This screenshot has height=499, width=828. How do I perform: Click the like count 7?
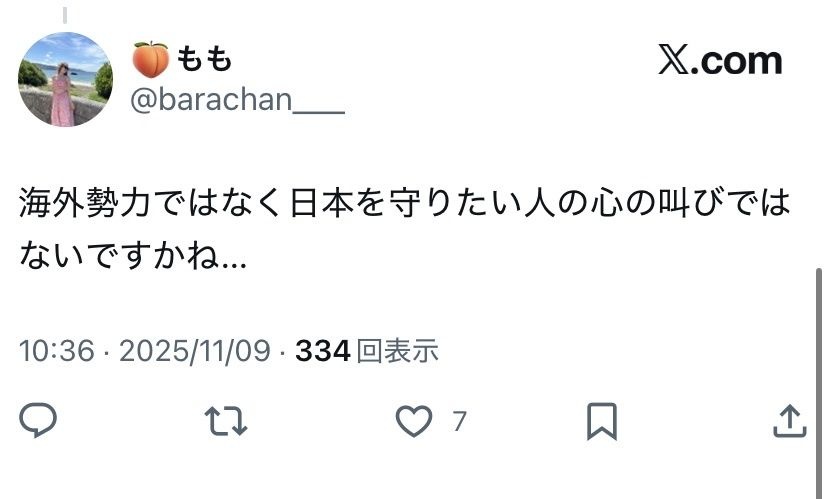click(x=459, y=421)
